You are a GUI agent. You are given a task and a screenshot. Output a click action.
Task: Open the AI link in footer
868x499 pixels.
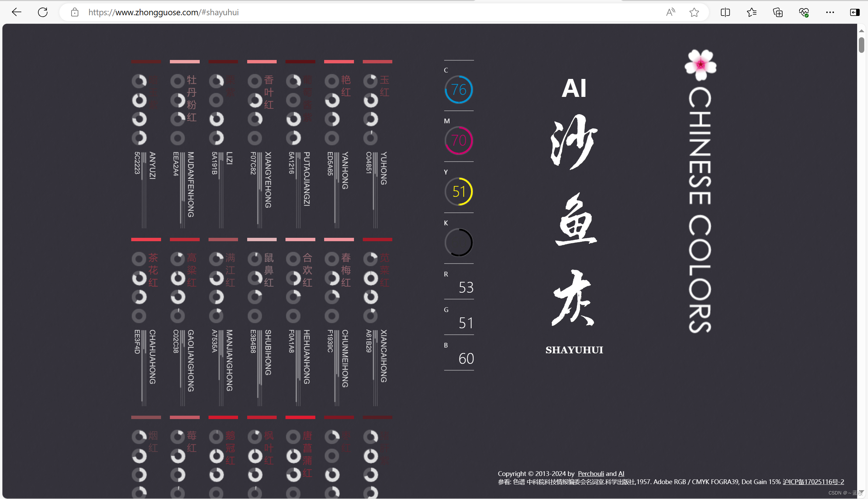coord(621,474)
